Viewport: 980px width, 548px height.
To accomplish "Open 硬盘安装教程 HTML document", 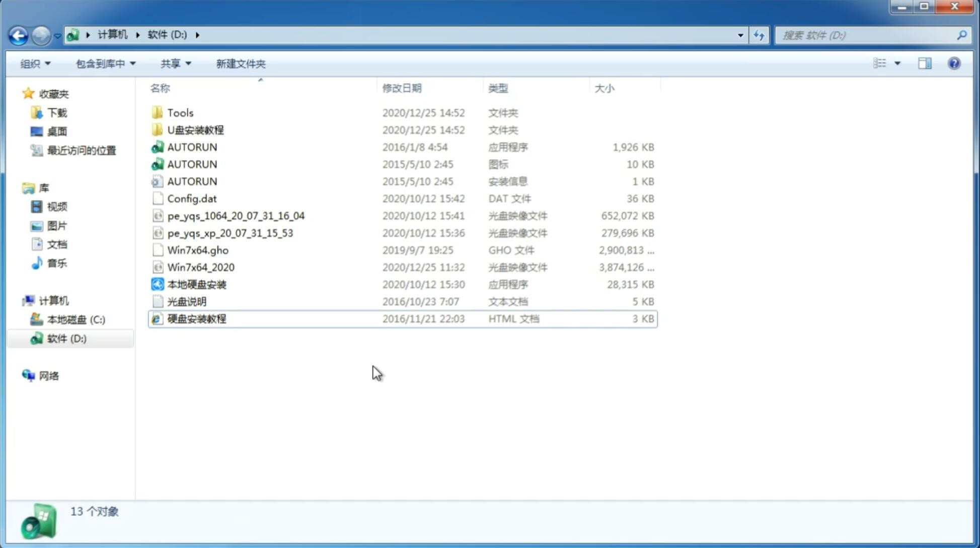I will click(196, 318).
